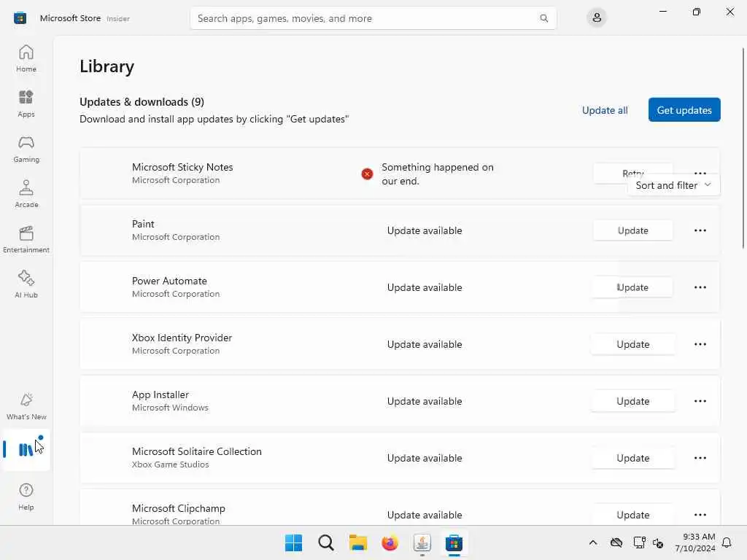Click Microsoft Store icon in taskbar
The height and width of the screenshot is (560, 747).
click(454, 542)
